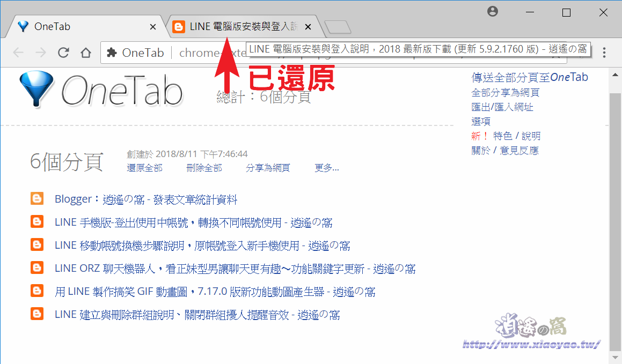Click the 6個分頁 group title
The image size is (622, 364).
coord(67,161)
